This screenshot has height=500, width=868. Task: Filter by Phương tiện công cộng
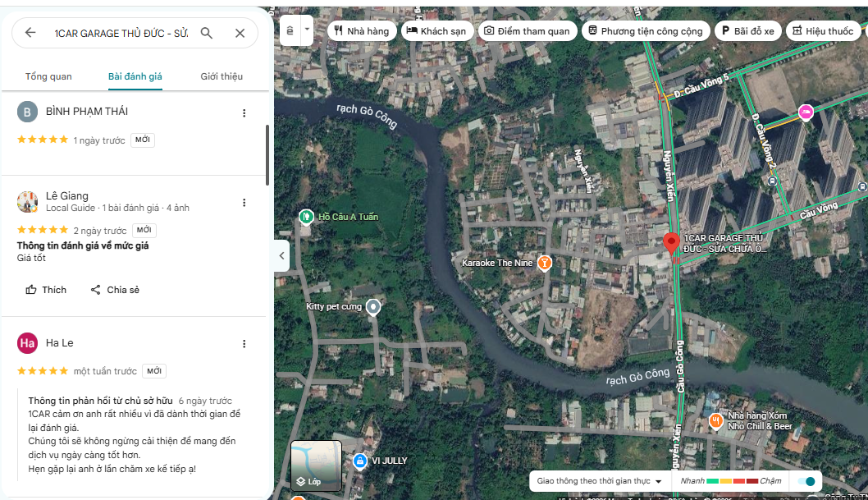646,31
